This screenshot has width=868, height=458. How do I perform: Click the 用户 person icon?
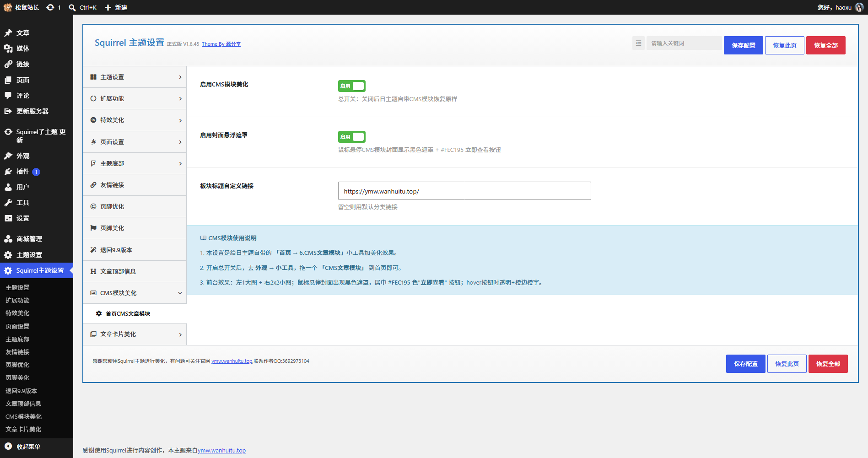pos(8,187)
